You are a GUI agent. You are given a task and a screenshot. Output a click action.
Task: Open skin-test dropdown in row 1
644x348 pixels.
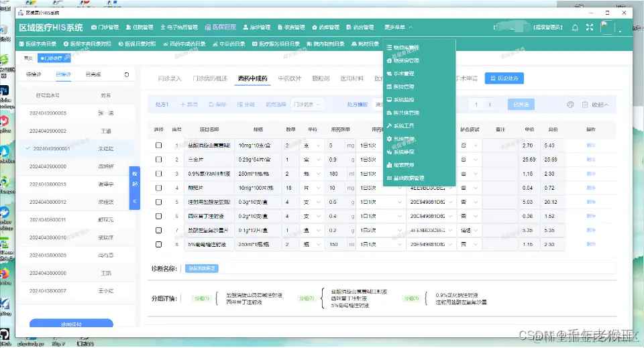click(469, 146)
